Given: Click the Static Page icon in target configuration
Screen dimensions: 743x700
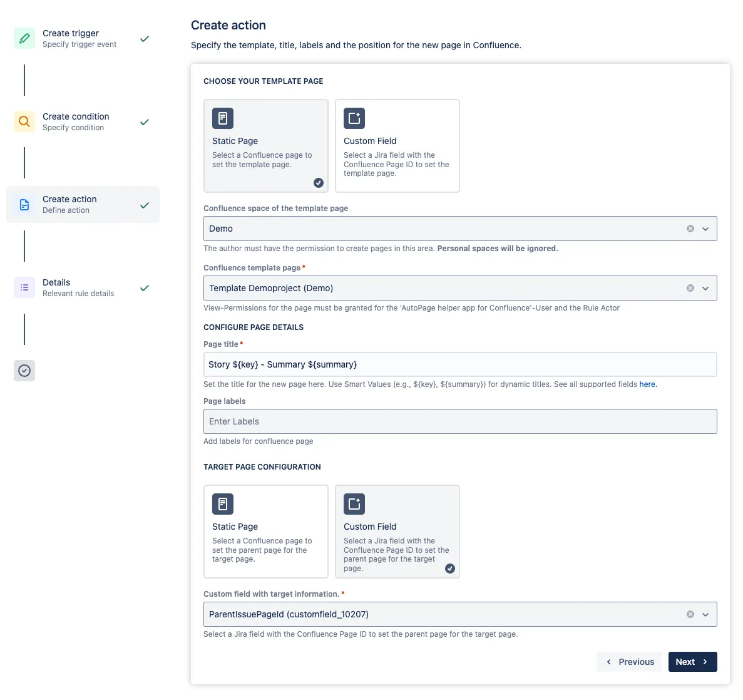Looking at the screenshot, I should [223, 503].
